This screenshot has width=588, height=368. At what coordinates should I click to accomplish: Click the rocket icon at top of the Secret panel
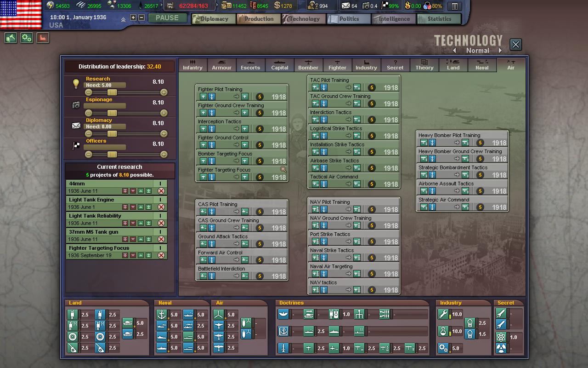coord(501,313)
